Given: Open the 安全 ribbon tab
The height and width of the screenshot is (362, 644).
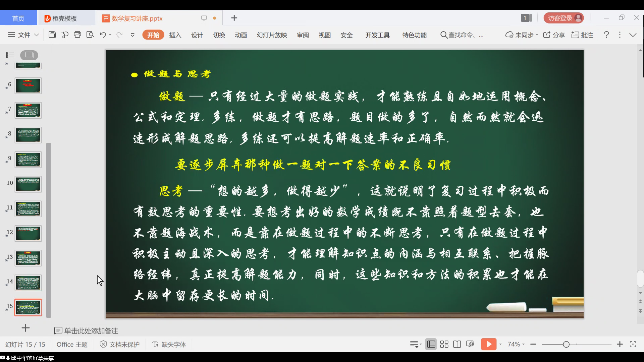Looking at the screenshot, I should pos(346,35).
